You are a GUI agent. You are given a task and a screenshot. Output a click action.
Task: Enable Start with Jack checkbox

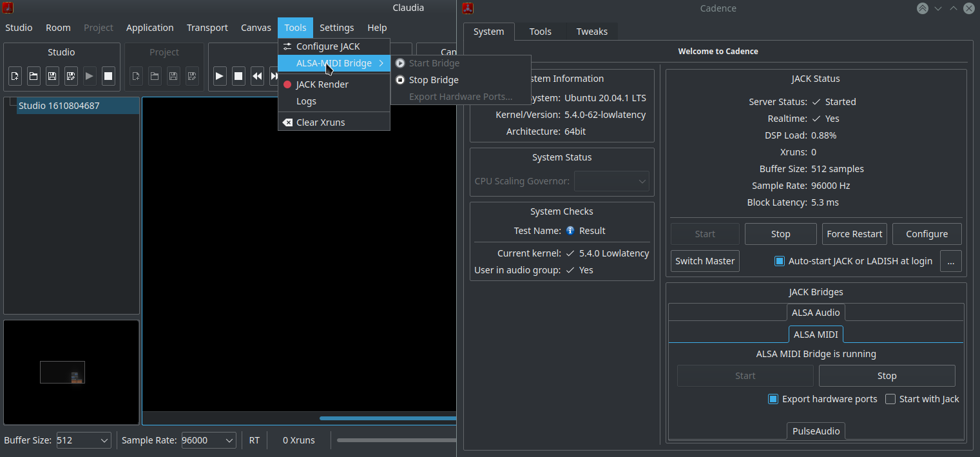pyautogui.click(x=890, y=399)
